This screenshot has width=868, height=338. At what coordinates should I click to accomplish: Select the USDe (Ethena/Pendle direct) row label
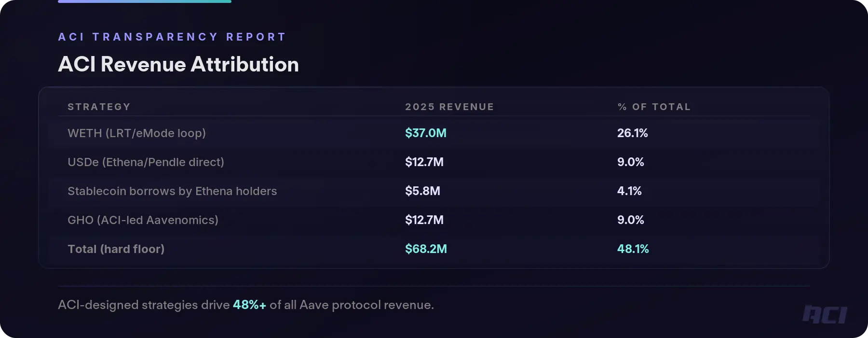click(146, 162)
